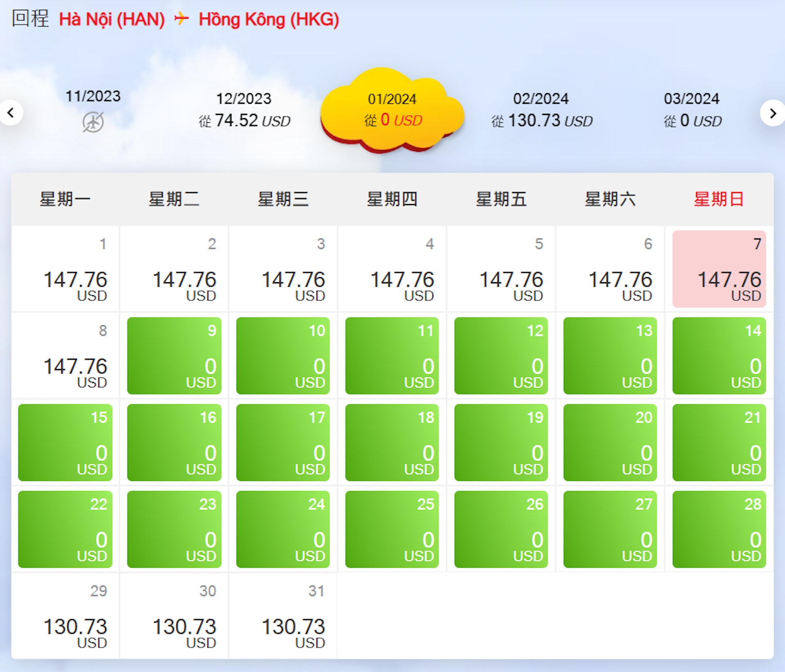785x672 pixels.
Task: Select the 12/2023 month from 74.52 USD
Action: pyautogui.click(x=244, y=110)
